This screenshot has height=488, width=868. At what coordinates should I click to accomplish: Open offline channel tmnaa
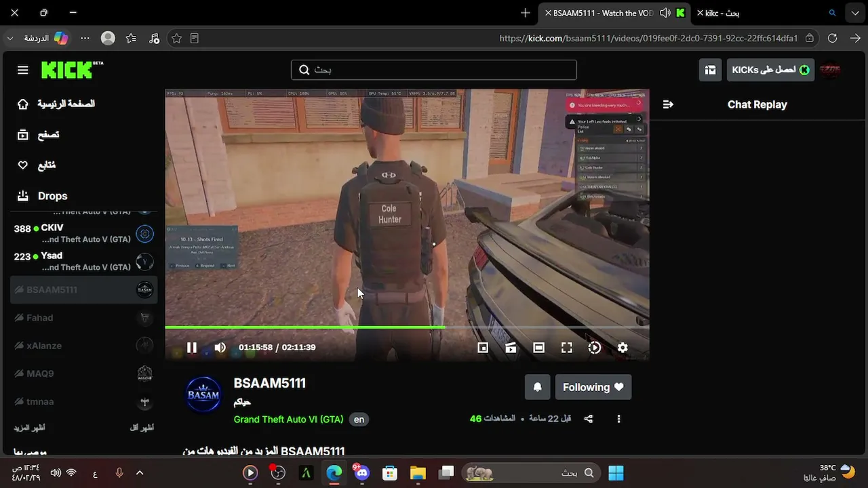pos(84,401)
